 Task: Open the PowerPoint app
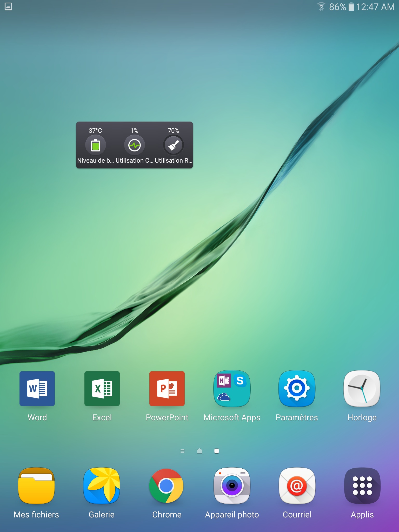(x=167, y=389)
